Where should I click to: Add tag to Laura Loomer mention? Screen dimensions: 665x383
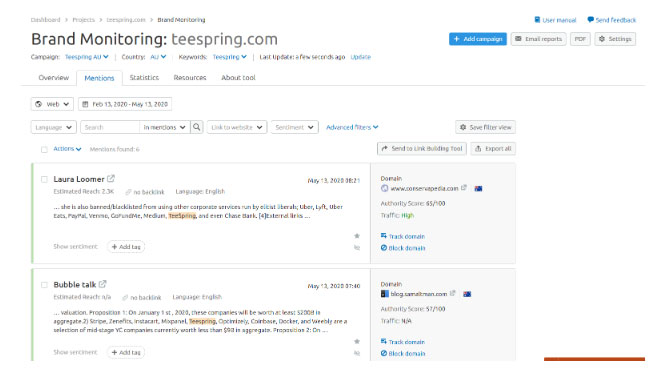126,247
